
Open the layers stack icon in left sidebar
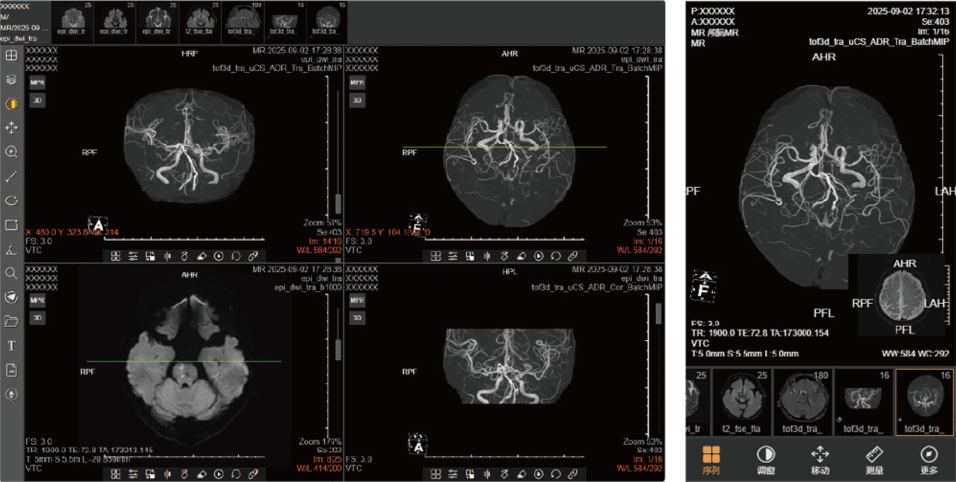(x=11, y=80)
